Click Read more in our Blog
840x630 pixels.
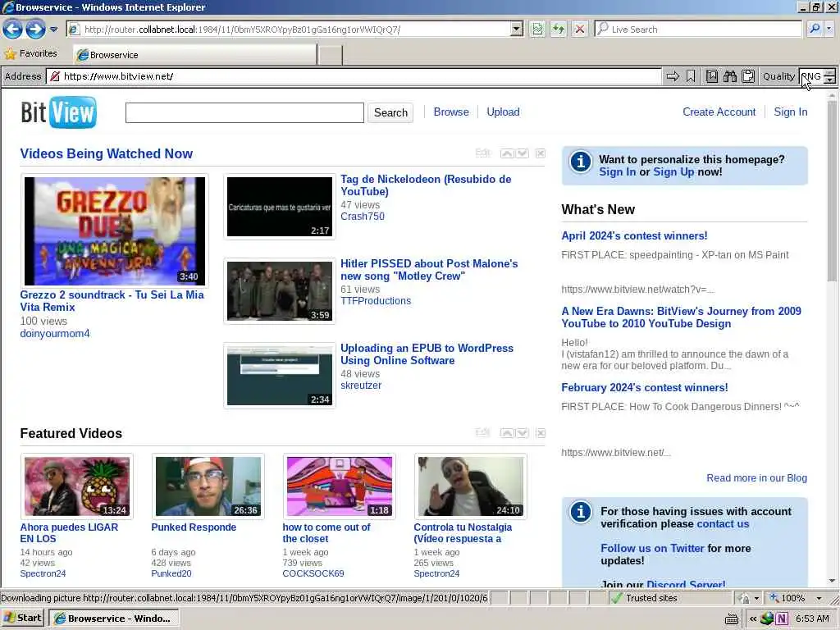click(756, 478)
